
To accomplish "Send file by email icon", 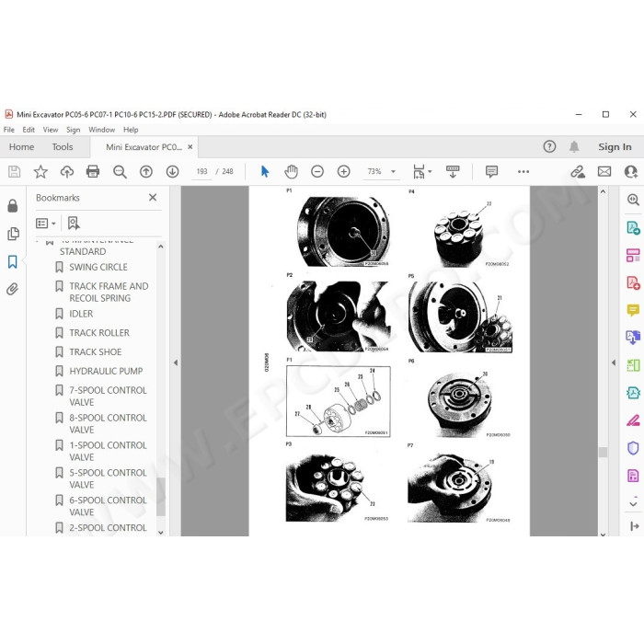I will [x=604, y=171].
